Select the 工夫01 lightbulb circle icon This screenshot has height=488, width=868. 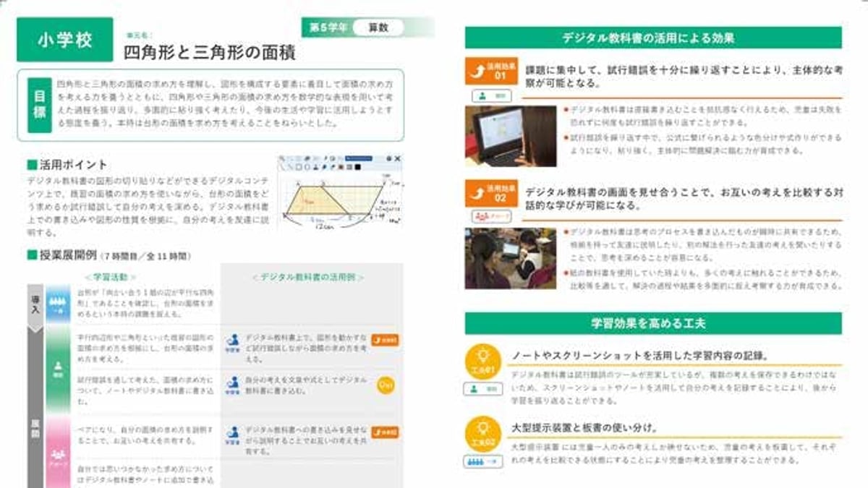tap(482, 360)
